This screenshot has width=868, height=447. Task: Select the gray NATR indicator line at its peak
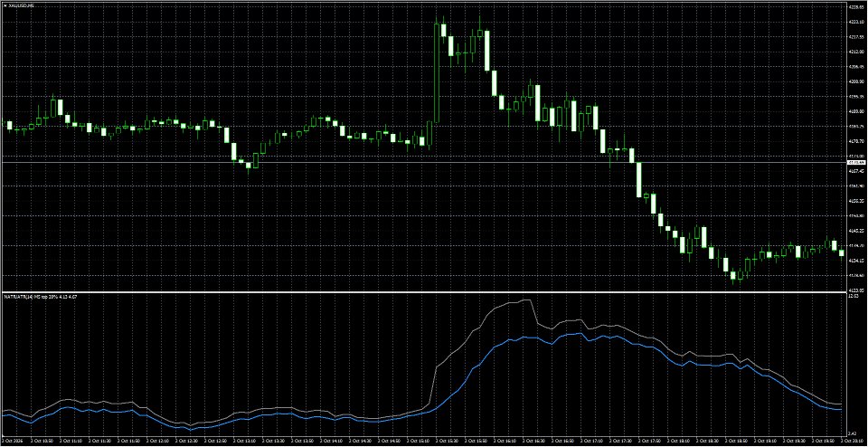point(527,300)
